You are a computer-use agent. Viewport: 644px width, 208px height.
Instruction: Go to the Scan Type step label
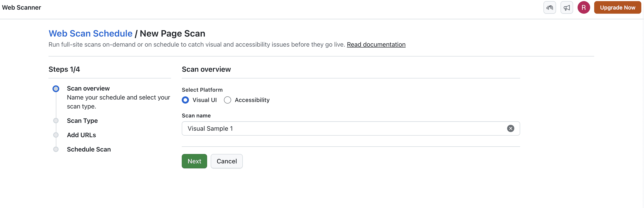(x=82, y=121)
